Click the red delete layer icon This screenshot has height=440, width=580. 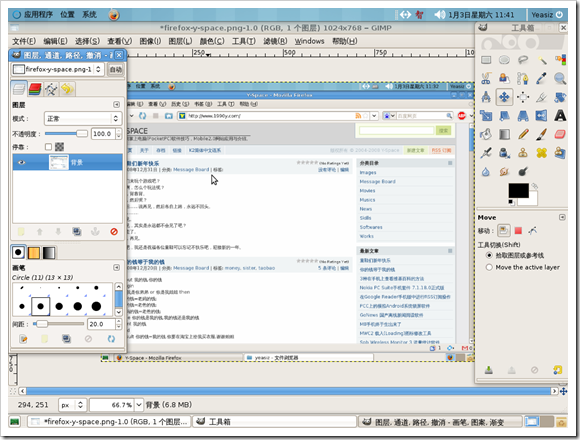coord(114,232)
